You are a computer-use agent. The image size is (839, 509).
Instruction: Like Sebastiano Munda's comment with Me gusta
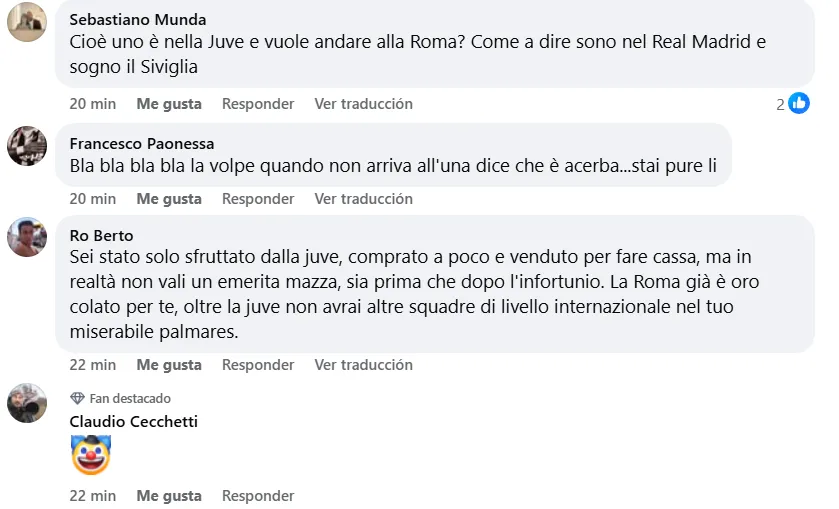(169, 104)
